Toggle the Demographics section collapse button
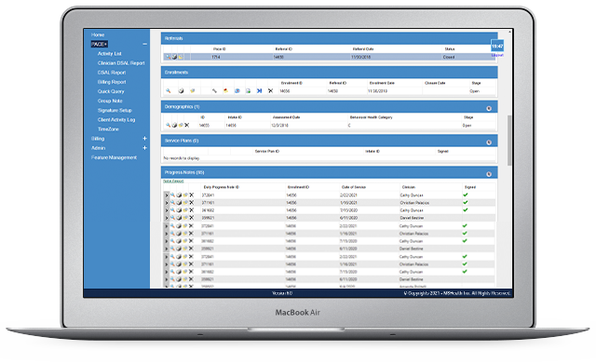Screen dimensions: 596x364 tap(489, 109)
